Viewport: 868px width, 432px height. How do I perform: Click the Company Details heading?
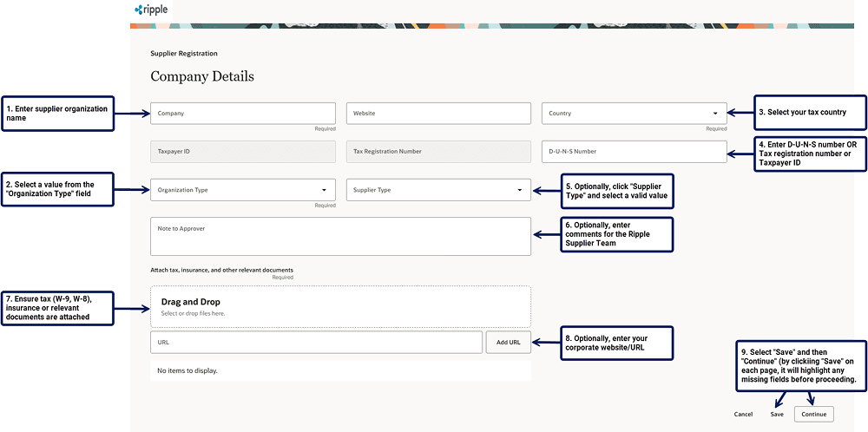pos(202,76)
